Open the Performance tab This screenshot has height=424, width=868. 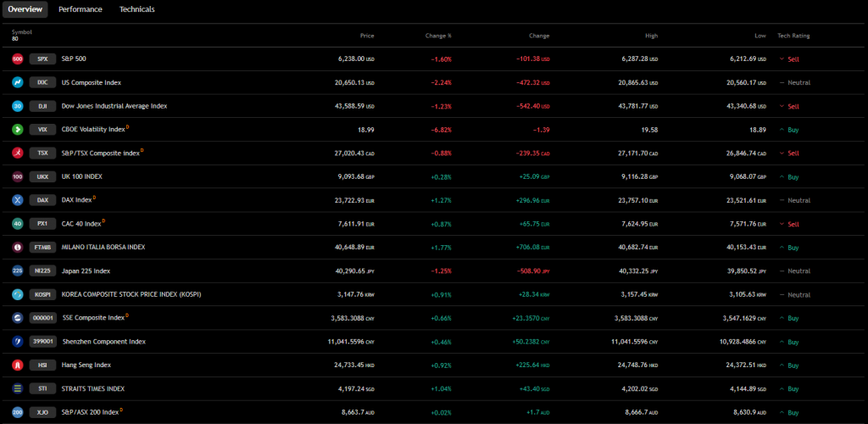click(x=81, y=9)
